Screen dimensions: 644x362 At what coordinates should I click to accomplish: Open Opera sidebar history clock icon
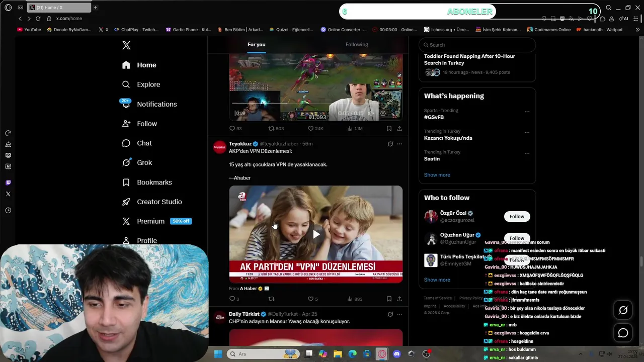pyautogui.click(x=8, y=211)
